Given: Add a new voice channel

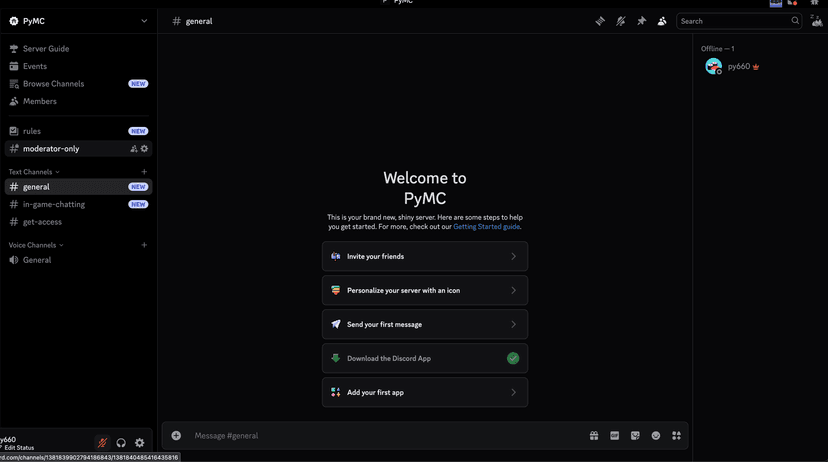Looking at the screenshot, I should 144,245.
